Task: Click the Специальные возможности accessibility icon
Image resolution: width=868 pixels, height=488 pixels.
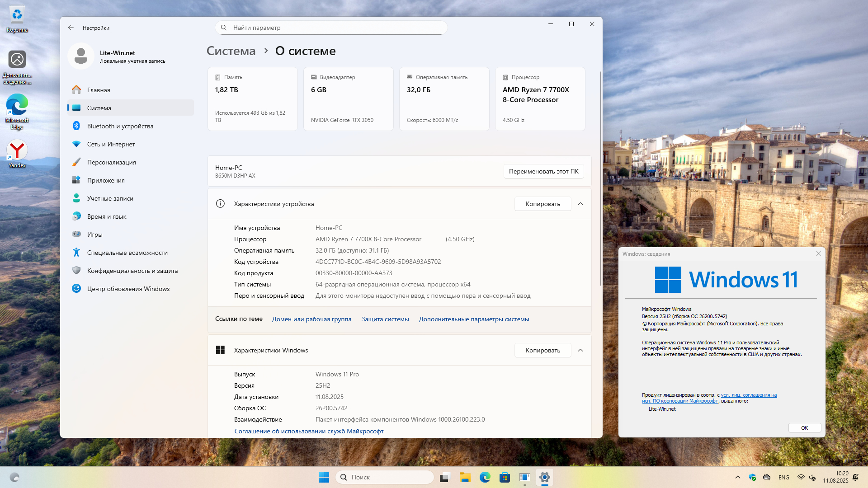Action: tap(76, 253)
